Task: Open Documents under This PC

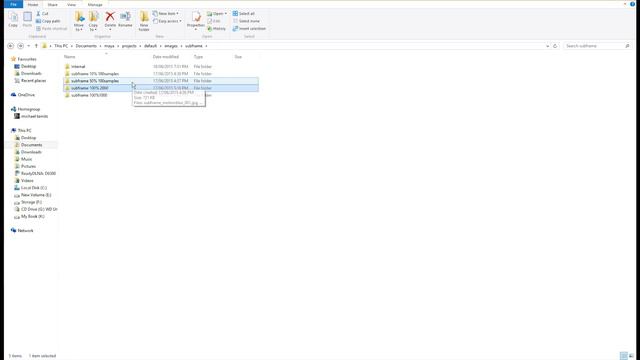Action: 31,145
